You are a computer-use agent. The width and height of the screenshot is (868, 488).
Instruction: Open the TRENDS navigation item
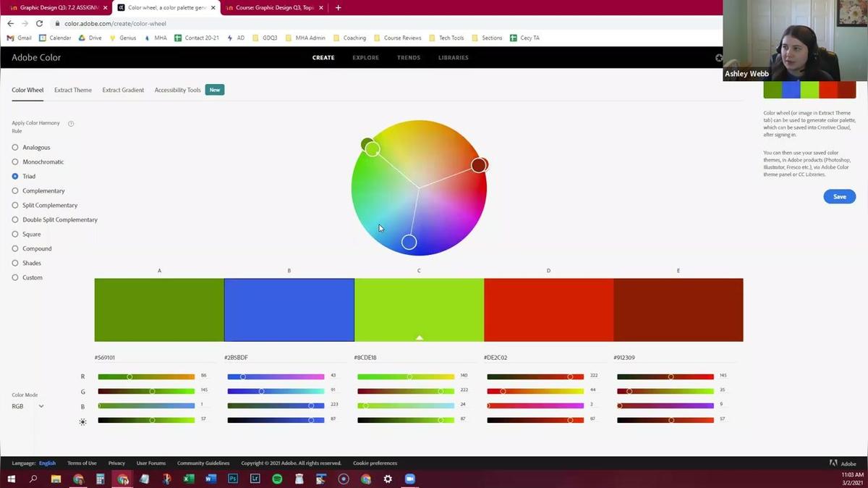click(x=409, y=58)
